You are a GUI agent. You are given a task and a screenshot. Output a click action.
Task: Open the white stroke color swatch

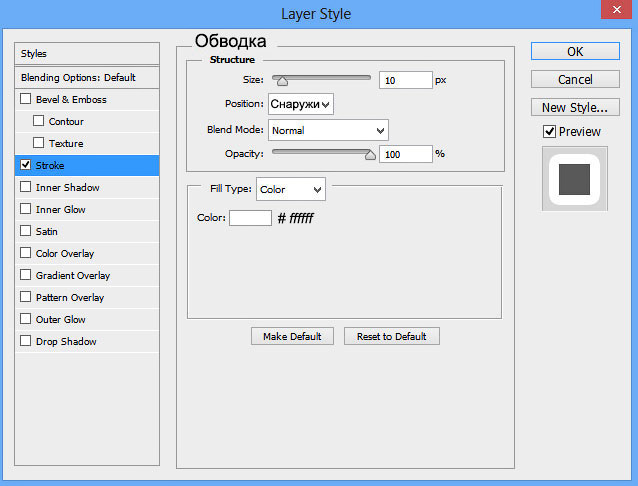[250, 218]
